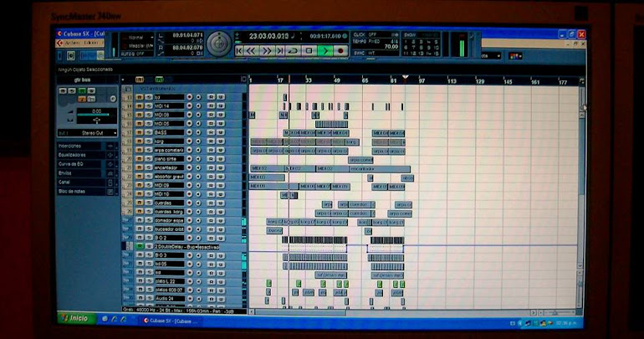Screen dimensions: 644x339
Task: Expand the Curva de EQ section
Action: click(80, 164)
